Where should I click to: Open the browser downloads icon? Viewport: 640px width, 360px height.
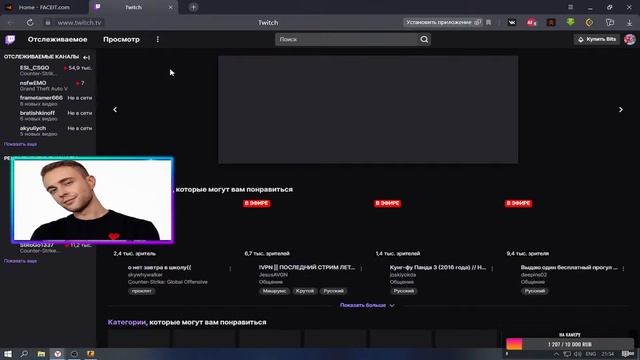pos(629,23)
